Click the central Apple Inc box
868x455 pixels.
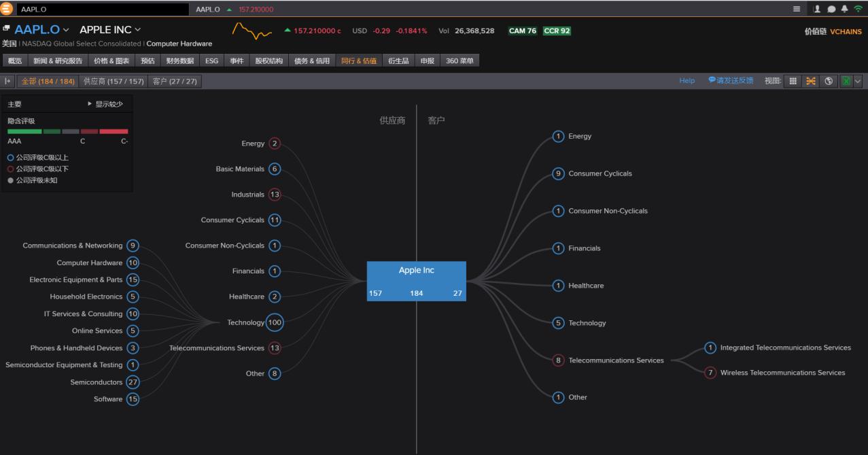tap(417, 281)
